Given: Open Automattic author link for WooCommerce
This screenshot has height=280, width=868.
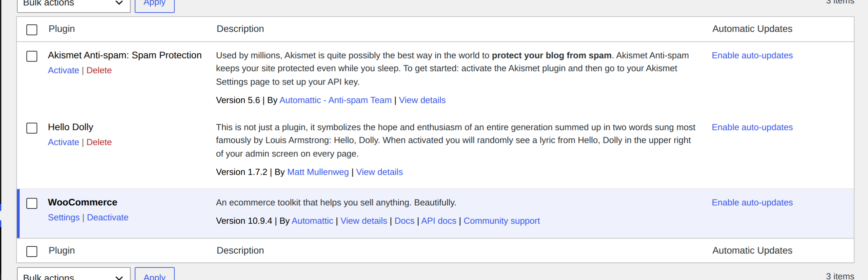Looking at the screenshot, I should (x=312, y=221).
